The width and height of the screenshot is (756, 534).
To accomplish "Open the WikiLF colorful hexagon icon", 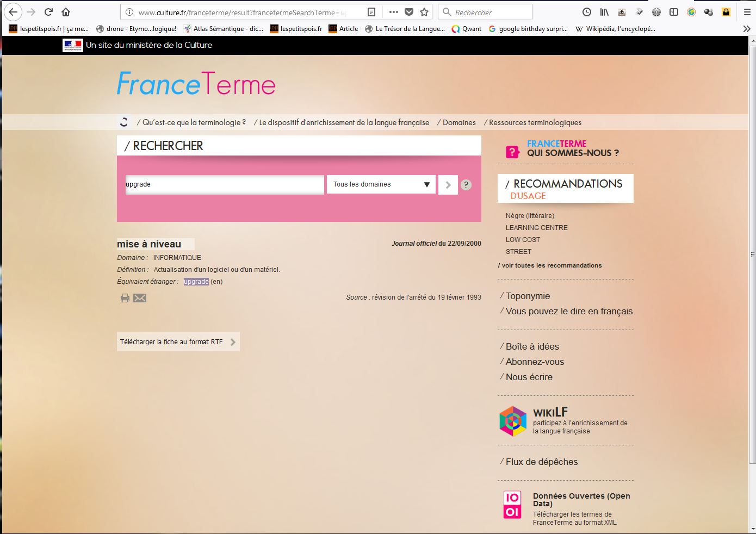I will [513, 421].
